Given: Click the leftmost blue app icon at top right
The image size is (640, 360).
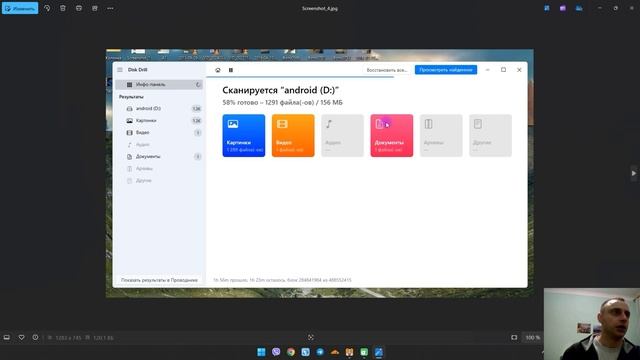Looking at the screenshot, I should [x=547, y=8].
